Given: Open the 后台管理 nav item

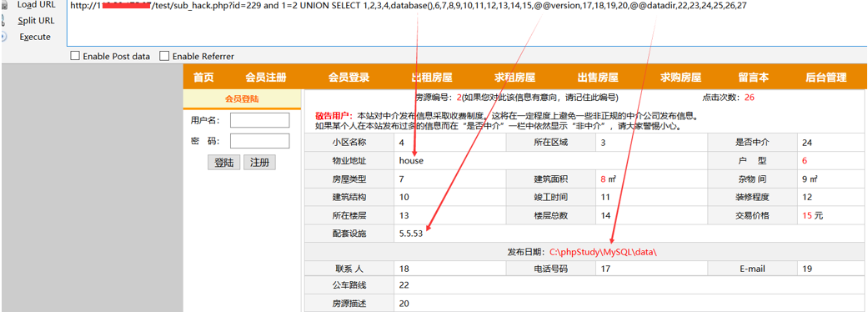Looking at the screenshot, I should [826, 78].
